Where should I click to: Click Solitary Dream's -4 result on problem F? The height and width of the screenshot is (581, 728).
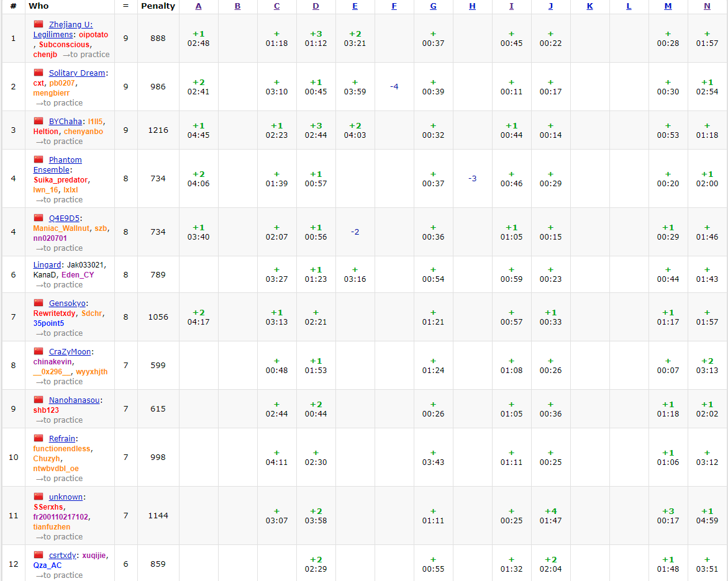pos(394,87)
